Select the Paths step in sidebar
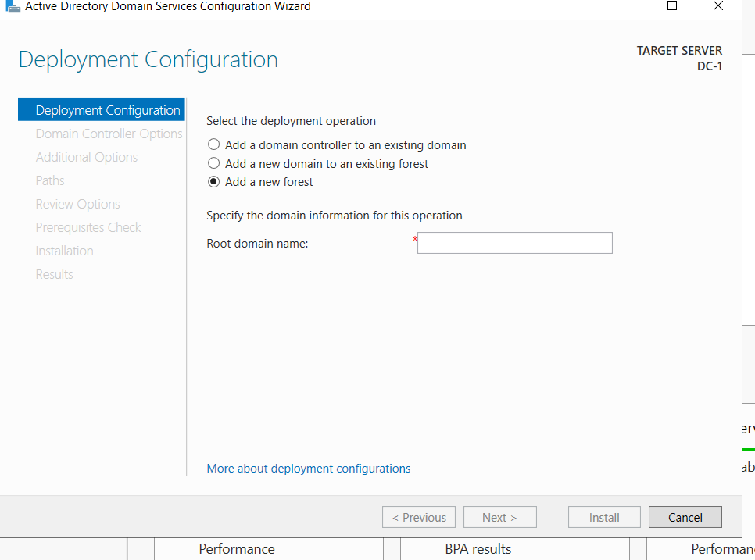This screenshot has width=755, height=560. pos(49,180)
